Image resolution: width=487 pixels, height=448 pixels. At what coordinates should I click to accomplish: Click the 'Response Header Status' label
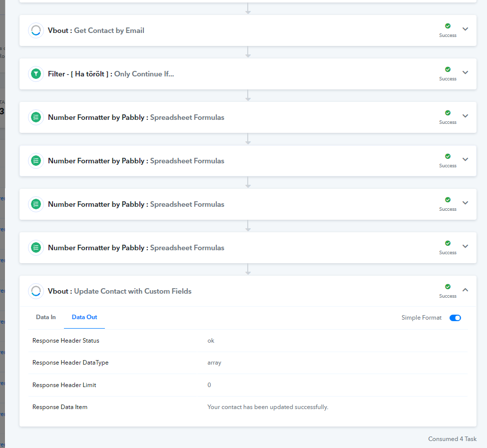[66, 341]
